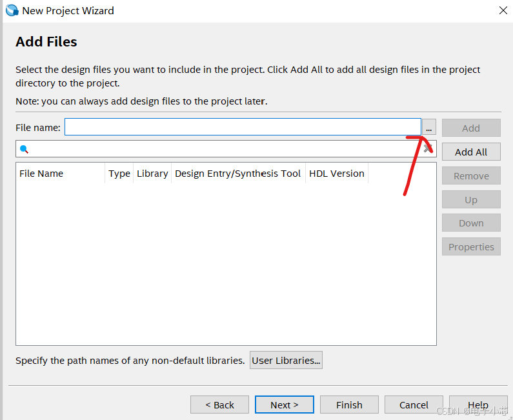
Task: Click the Properties button
Action: tap(471, 246)
